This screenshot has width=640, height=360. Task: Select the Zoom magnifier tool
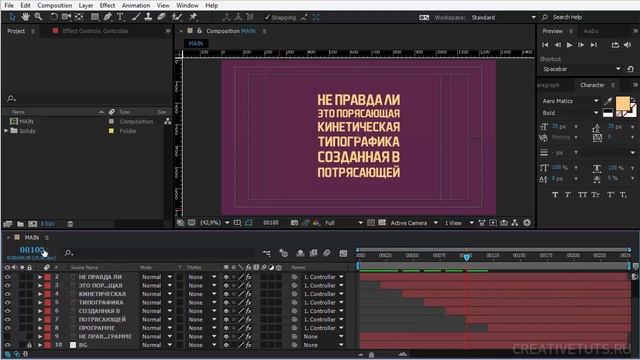click(x=38, y=17)
